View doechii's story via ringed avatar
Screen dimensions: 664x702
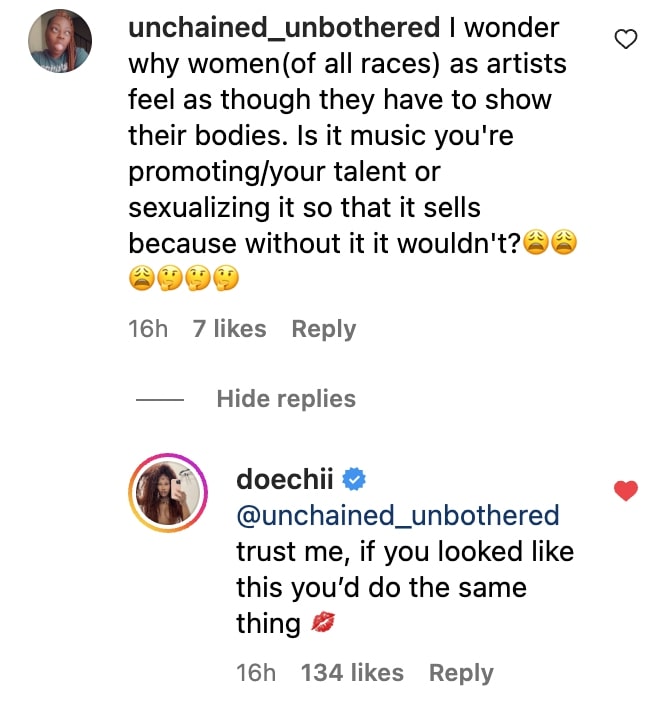click(x=167, y=498)
